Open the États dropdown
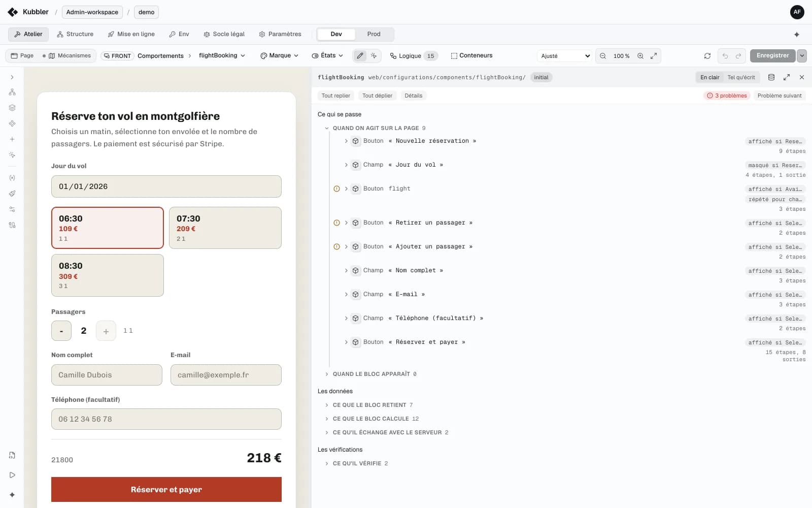The image size is (812, 508). point(327,55)
